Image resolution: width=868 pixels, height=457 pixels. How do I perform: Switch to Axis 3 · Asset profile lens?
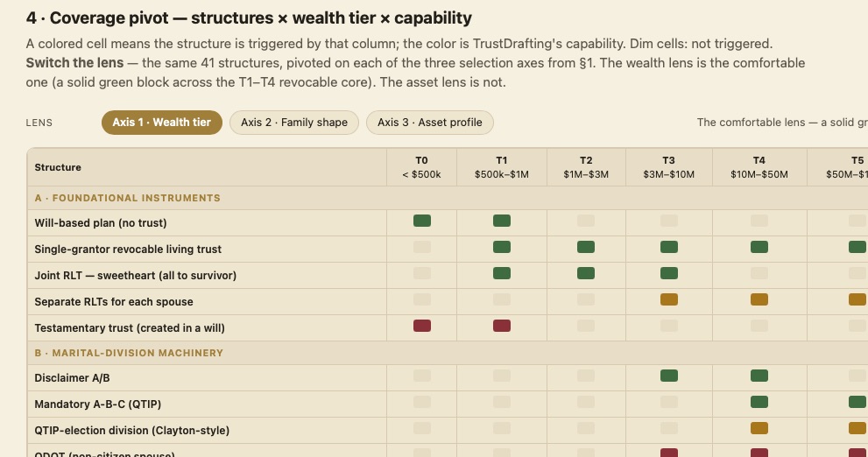coord(429,123)
